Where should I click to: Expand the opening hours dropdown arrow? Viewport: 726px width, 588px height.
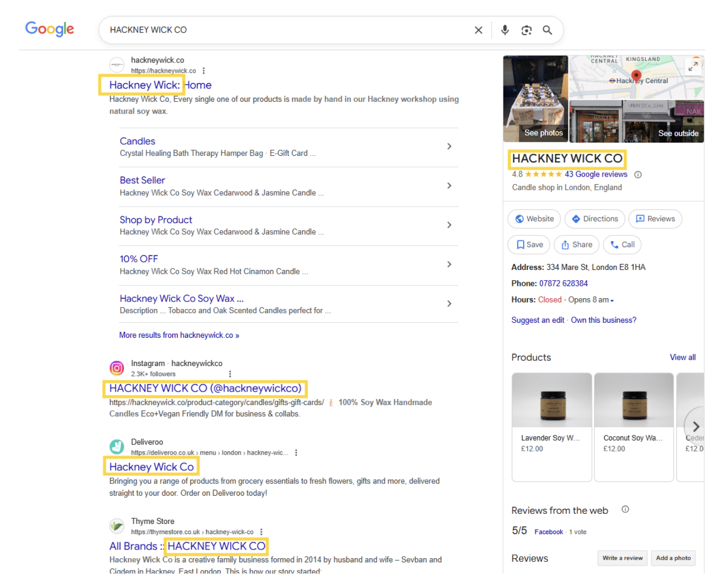pos(612,301)
